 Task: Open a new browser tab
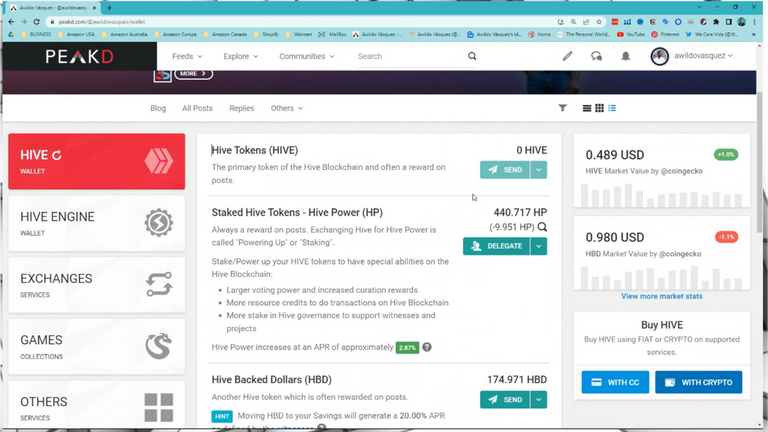pos(109,8)
